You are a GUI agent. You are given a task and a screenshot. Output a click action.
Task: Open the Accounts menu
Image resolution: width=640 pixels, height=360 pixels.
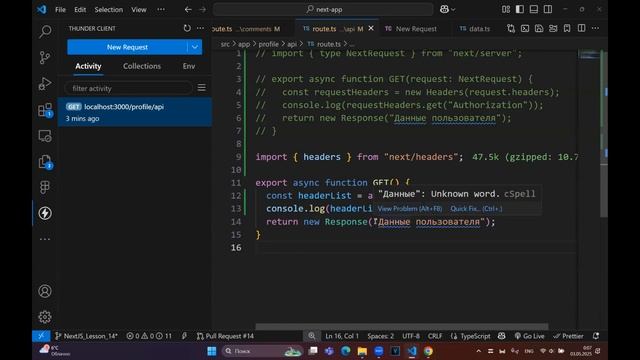pos(45,291)
